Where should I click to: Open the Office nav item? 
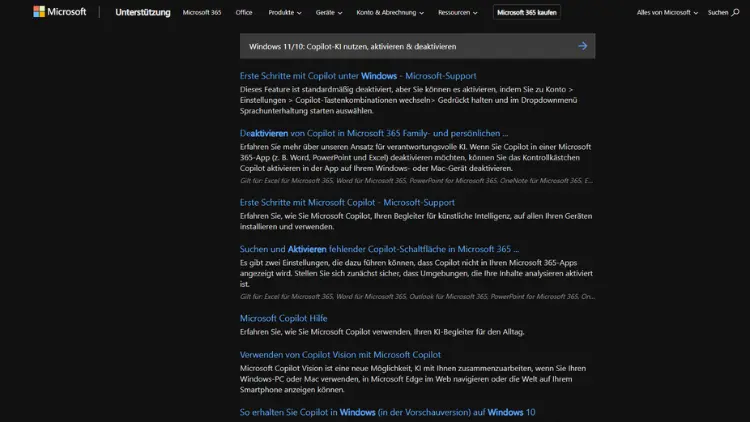coord(244,12)
